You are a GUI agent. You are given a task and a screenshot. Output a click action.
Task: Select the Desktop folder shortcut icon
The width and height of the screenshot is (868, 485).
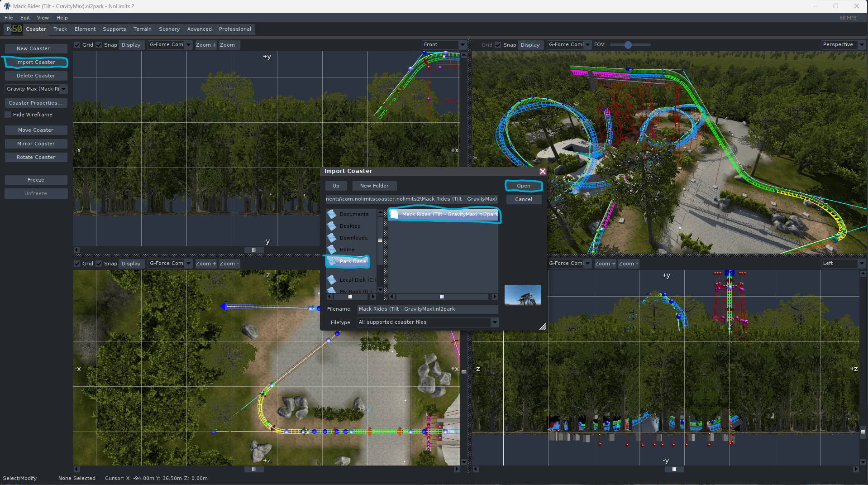[332, 226]
